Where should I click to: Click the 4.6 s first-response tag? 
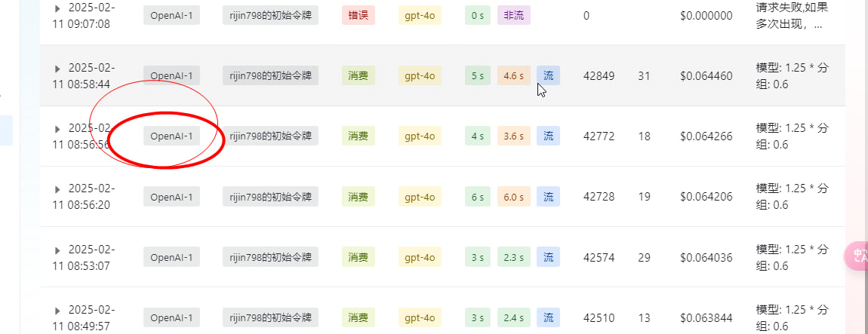(514, 75)
